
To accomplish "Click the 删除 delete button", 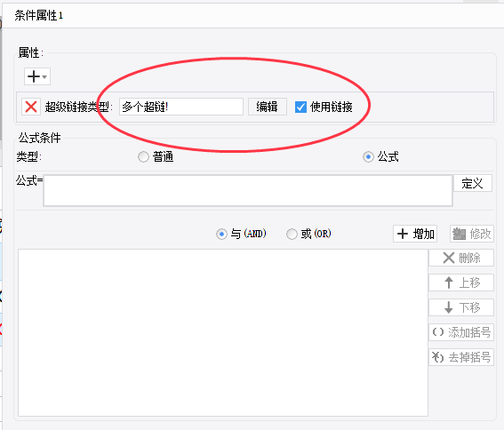I will point(461,258).
